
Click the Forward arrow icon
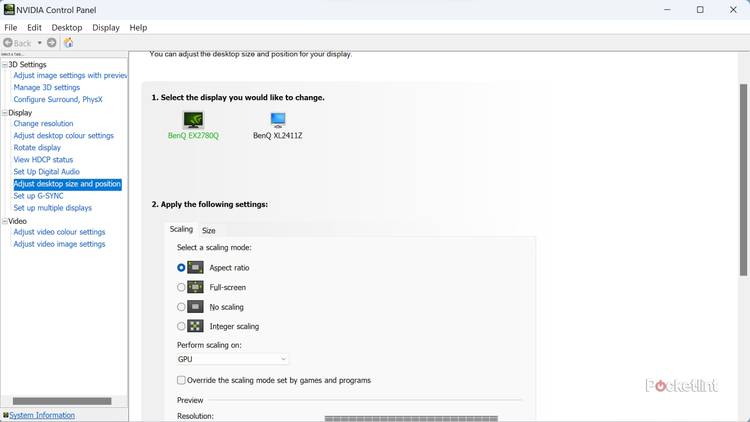click(52, 43)
